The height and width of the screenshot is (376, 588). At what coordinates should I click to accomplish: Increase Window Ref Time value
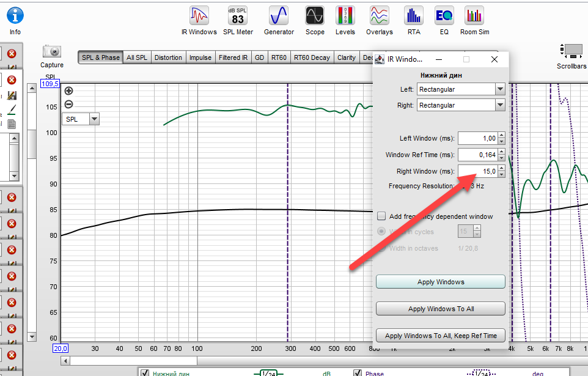tap(502, 152)
